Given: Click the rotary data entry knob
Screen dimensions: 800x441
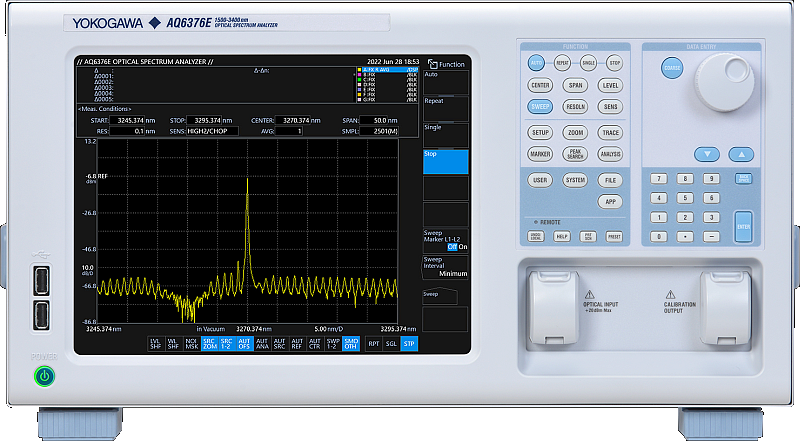Looking at the screenshot, I should point(727,81).
